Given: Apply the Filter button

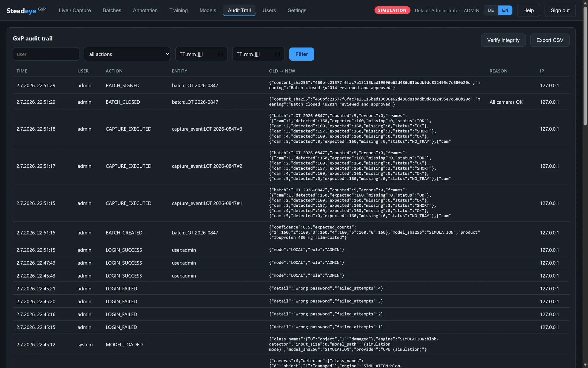Looking at the screenshot, I should (301, 54).
